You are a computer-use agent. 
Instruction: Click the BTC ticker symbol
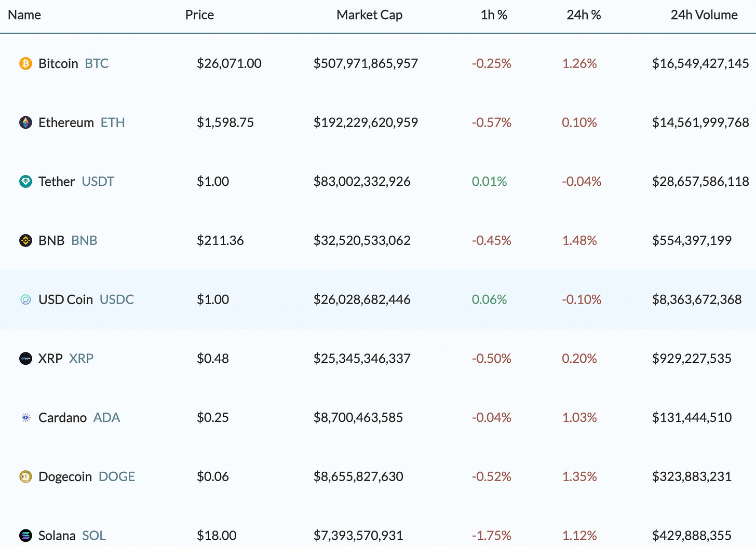pyautogui.click(x=97, y=63)
